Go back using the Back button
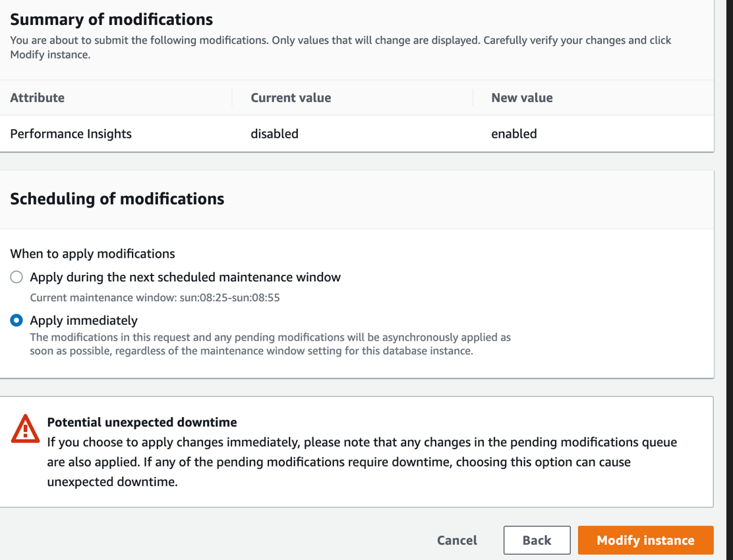 click(x=537, y=540)
